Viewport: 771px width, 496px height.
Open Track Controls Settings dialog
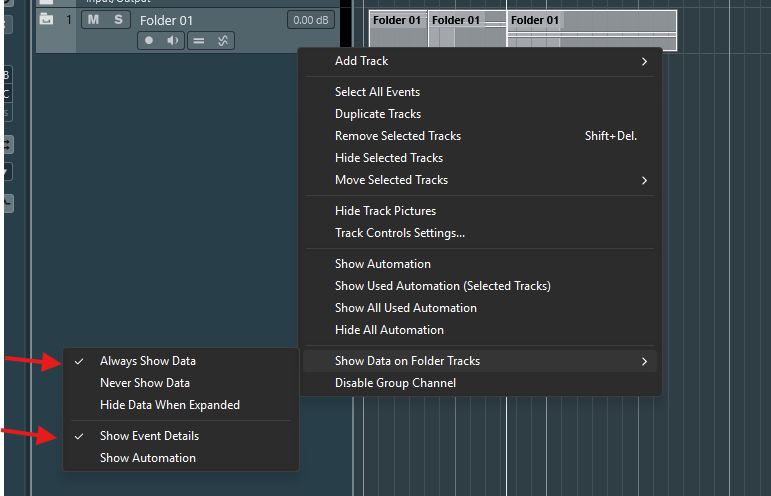tap(480, 233)
